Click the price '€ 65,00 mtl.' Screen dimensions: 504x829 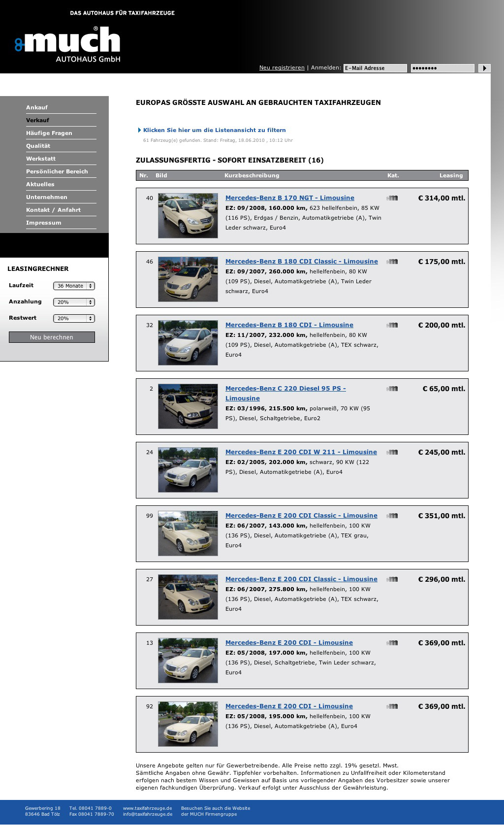[x=444, y=389]
